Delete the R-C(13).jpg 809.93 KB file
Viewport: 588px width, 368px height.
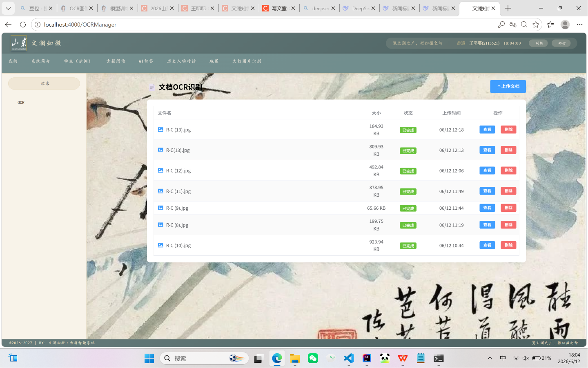[x=508, y=150]
